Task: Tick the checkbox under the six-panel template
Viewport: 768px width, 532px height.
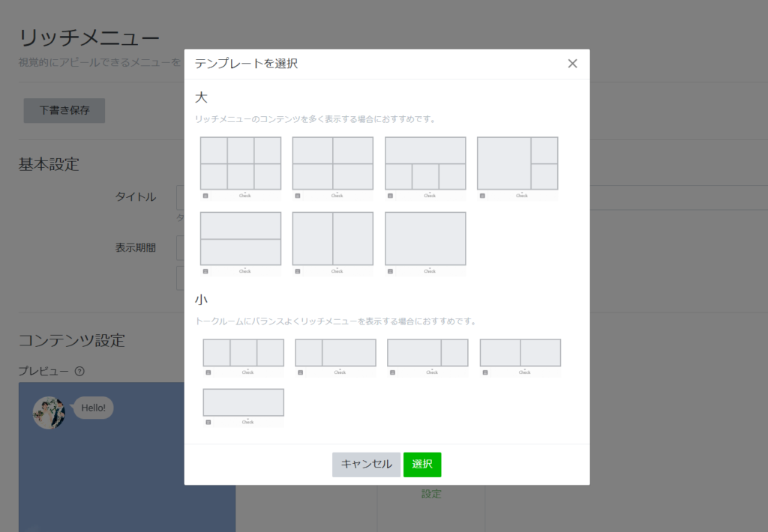Action: tap(205, 196)
